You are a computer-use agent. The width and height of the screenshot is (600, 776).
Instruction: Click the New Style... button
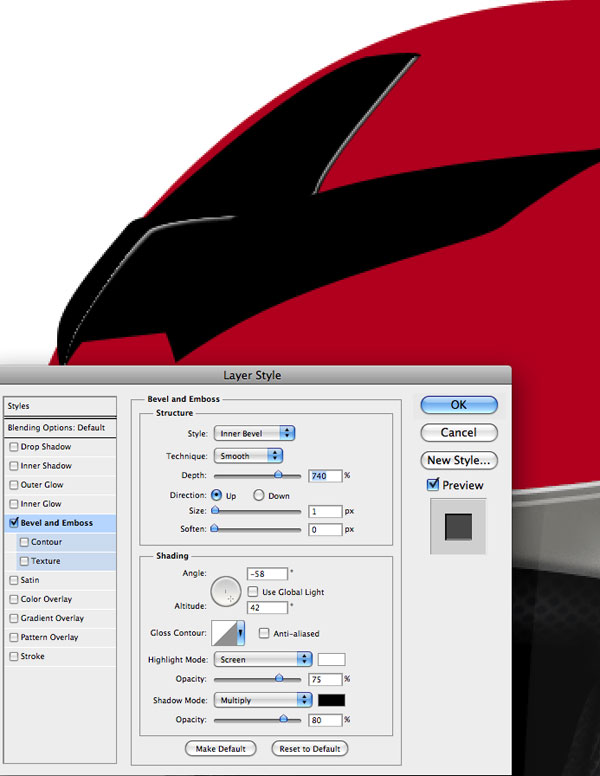click(459, 460)
